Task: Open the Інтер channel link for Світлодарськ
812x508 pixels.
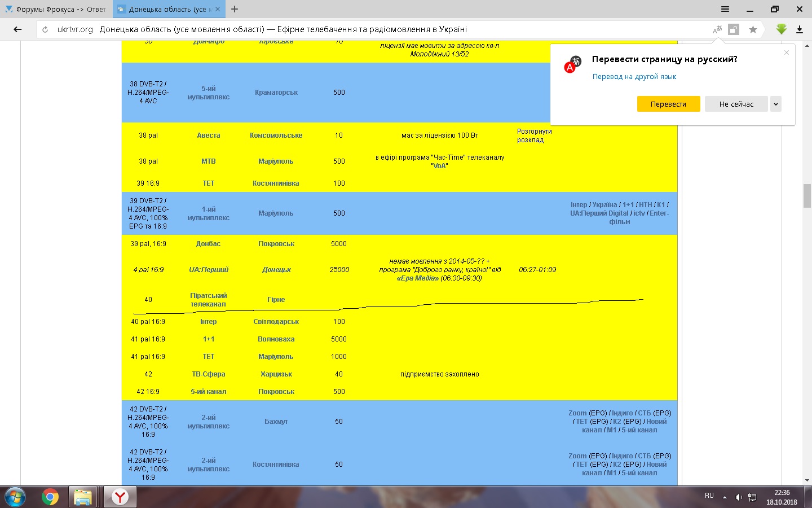Action: (x=208, y=322)
